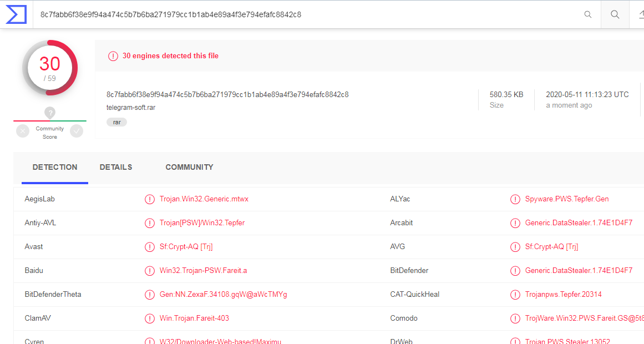
Task: Click alert icon beside '30 engines detected this file'
Action: 113,56
